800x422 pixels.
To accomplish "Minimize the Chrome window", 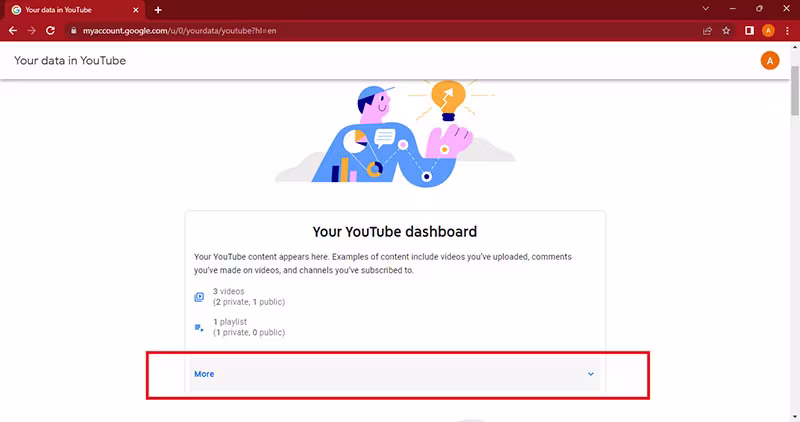I will [x=733, y=9].
